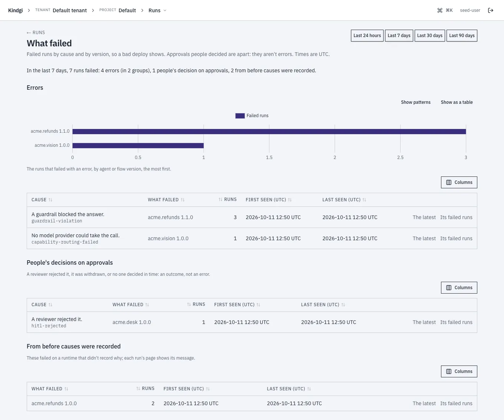Open the command palette ⌘K shortcut
Screen dimensions: 504x420
coord(445,10)
